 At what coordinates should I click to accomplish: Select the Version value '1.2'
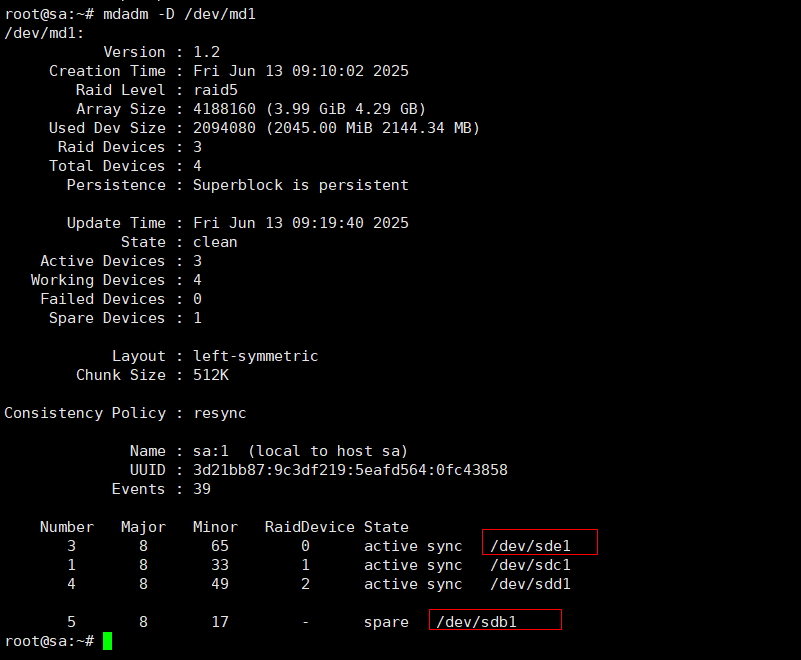[206, 52]
